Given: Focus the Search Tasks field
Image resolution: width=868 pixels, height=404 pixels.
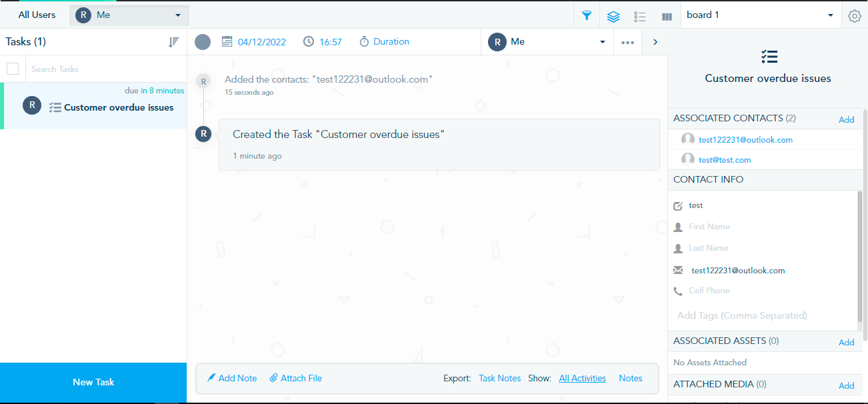Looking at the screenshot, I should tap(107, 69).
